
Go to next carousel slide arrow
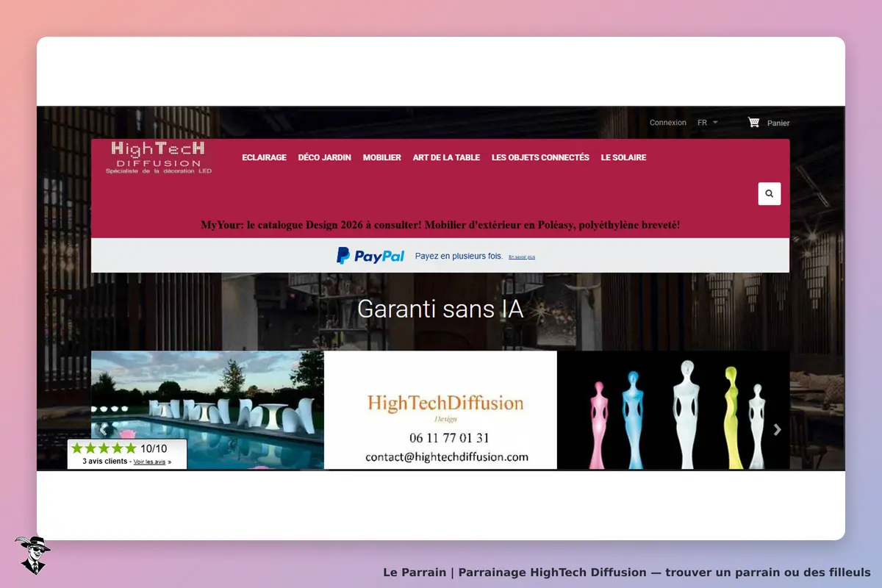[x=778, y=430]
